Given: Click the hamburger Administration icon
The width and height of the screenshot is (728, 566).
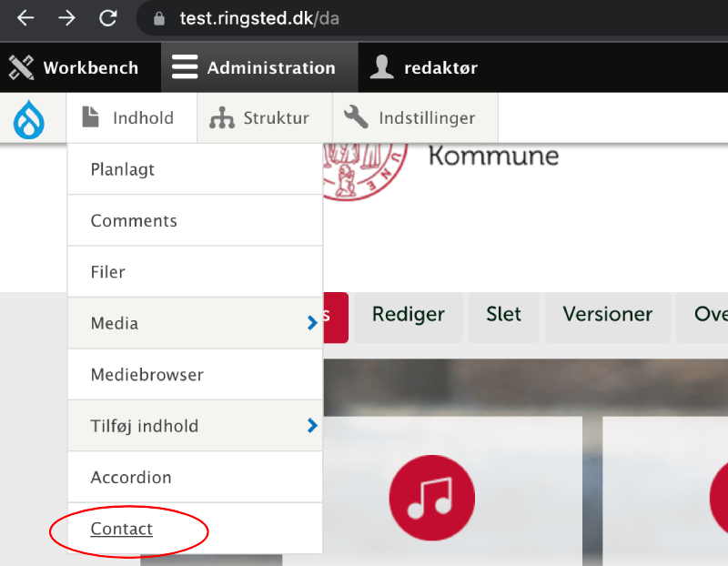Looking at the screenshot, I should coord(185,67).
